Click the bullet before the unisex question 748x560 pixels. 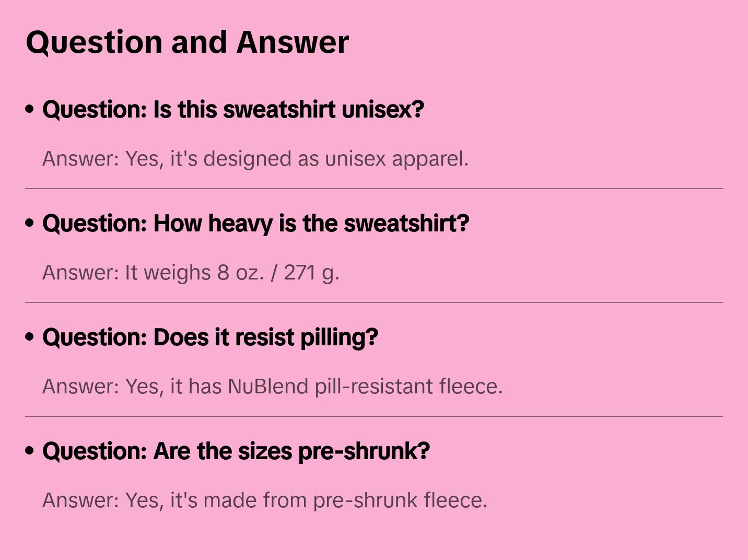(x=30, y=109)
